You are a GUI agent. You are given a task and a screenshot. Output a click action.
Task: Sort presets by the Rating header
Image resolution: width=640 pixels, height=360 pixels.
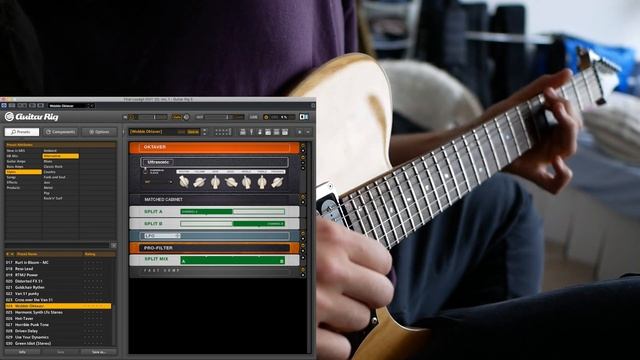click(x=90, y=254)
